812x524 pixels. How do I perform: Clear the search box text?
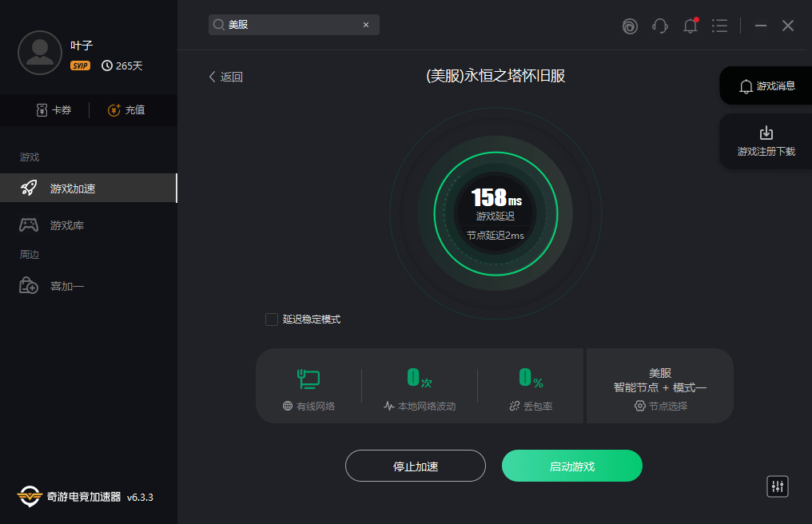tap(366, 25)
